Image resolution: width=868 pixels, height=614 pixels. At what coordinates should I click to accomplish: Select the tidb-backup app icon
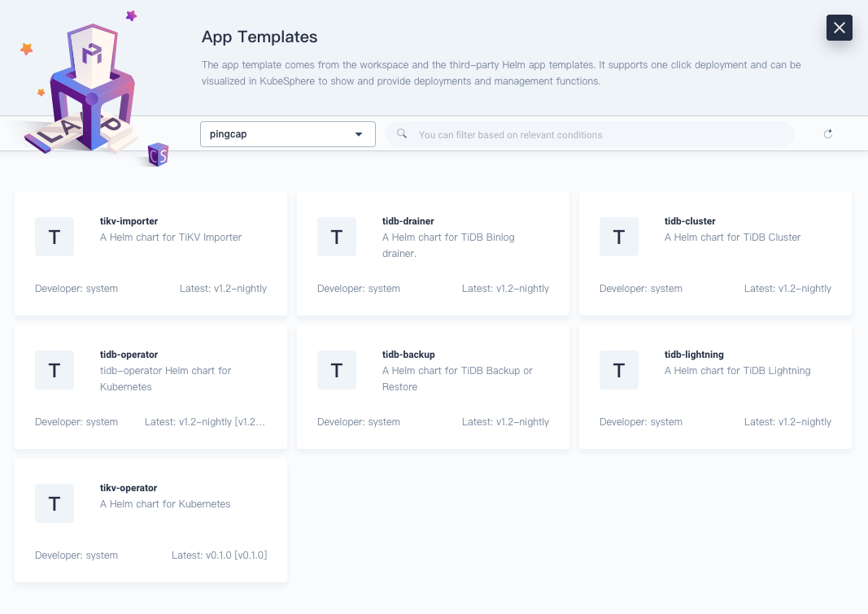(x=336, y=370)
